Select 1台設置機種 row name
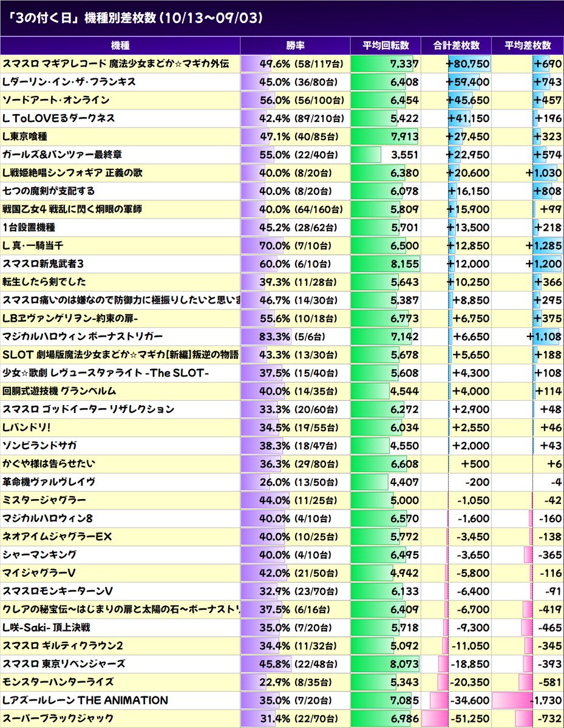Image resolution: width=564 pixels, height=728 pixels. coord(29,227)
